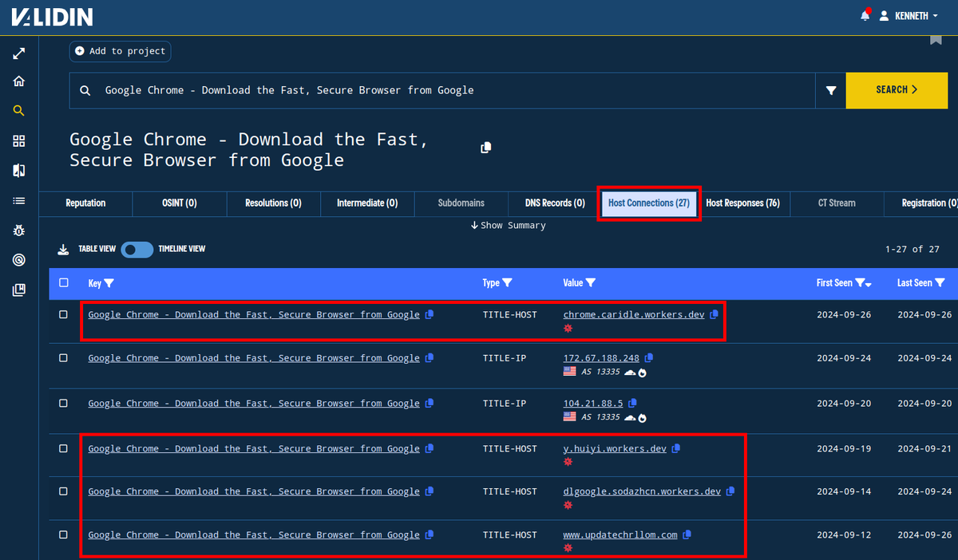958x560 pixels.
Task: Open the search filter funnel icon
Action: 831,90
